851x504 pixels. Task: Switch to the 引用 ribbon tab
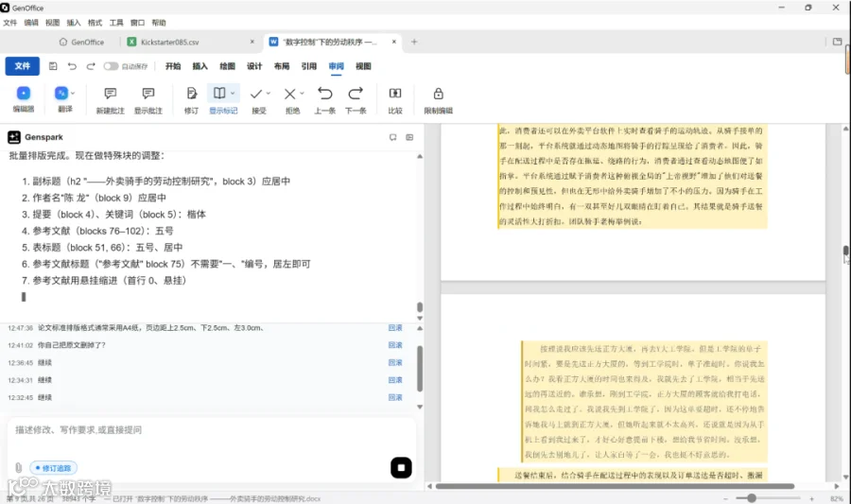[309, 66]
